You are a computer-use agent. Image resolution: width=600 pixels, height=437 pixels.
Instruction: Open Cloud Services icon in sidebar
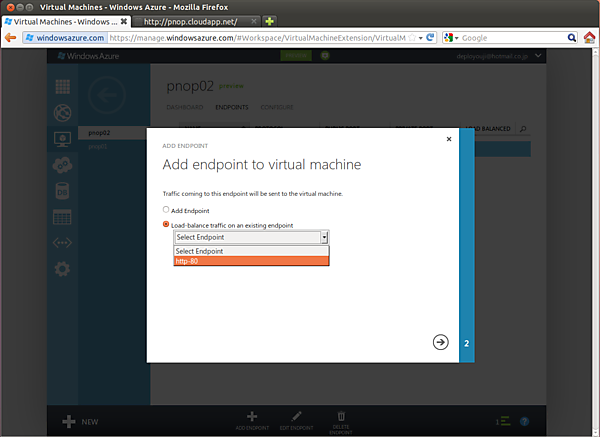pyautogui.click(x=62, y=165)
